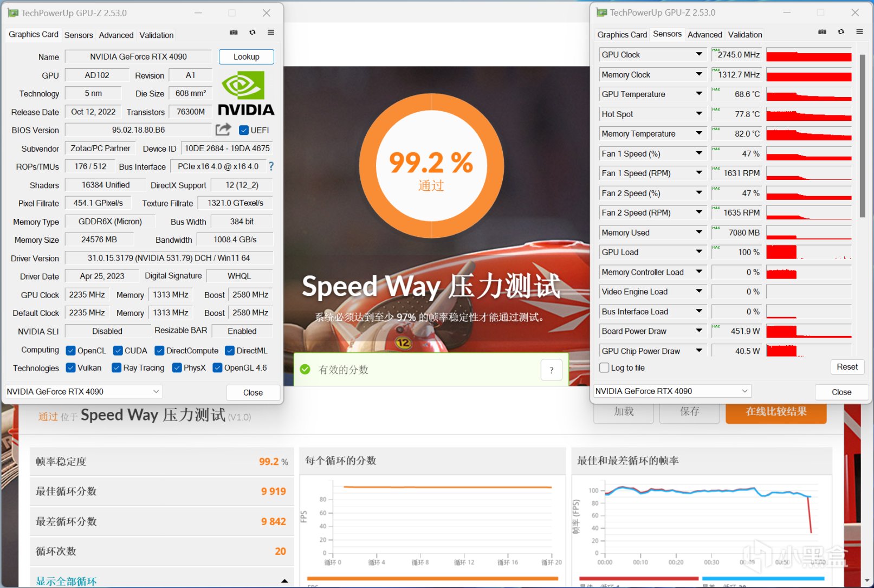The height and width of the screenshot is (588, 874).
Task: Switch to Sensors tab in left GPU-Z window
Action: pos(79,35)
